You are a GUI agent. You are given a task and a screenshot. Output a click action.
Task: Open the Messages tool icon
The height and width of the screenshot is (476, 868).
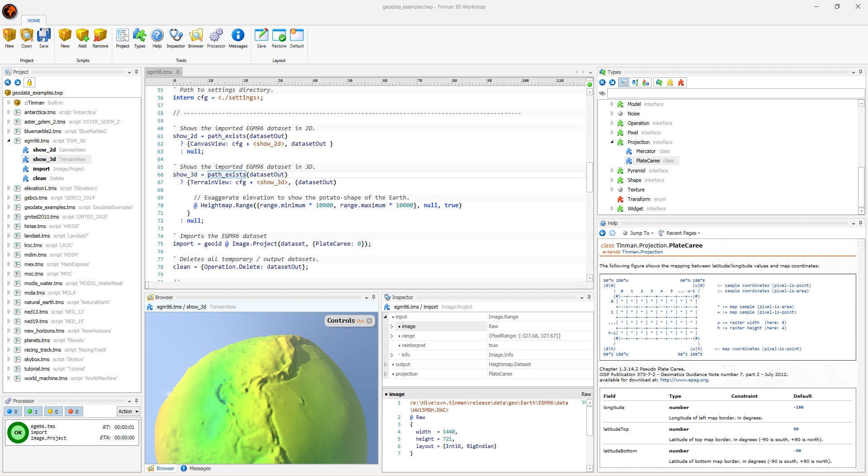click(x=238, y=38)
